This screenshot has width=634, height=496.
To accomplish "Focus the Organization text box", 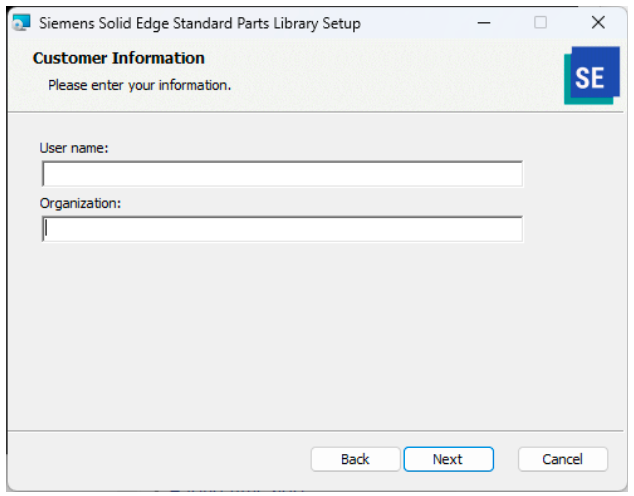I will 282,229.
